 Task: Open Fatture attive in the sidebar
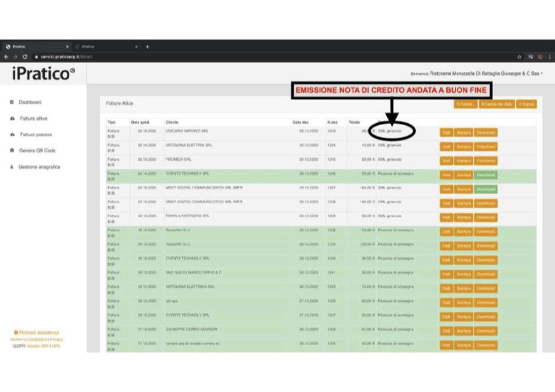click(33, 119)
